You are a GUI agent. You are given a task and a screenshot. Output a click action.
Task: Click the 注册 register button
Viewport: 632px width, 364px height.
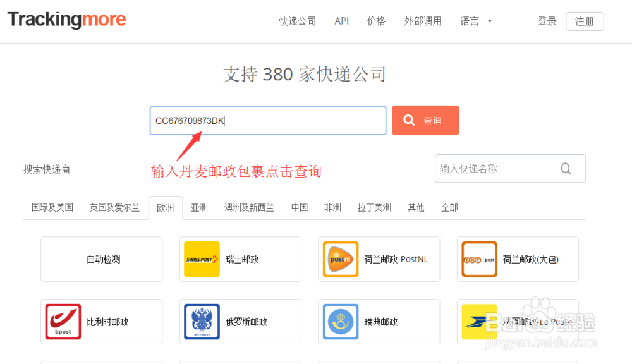[585, 21]
